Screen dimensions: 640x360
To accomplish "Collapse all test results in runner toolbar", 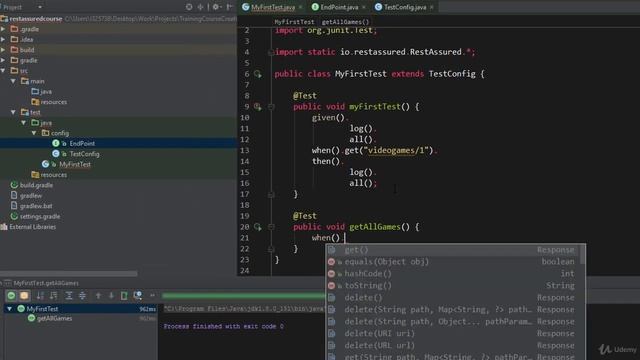I will pos(82,296).
